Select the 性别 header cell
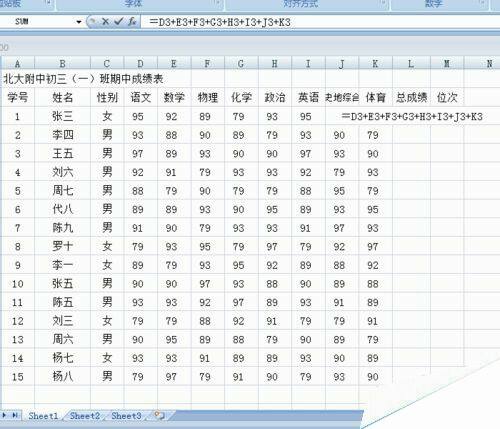500x429 pixels. point(107,97)
